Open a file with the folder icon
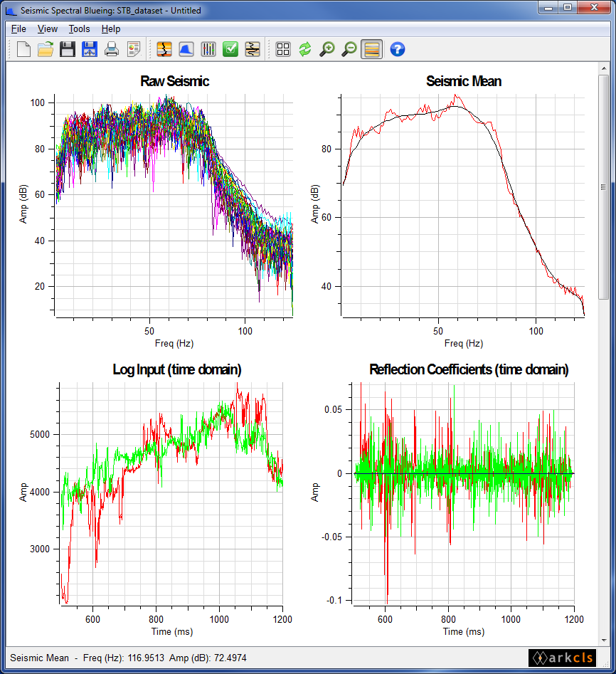This screenshot has height=674, width=616. tap(46, 49)
